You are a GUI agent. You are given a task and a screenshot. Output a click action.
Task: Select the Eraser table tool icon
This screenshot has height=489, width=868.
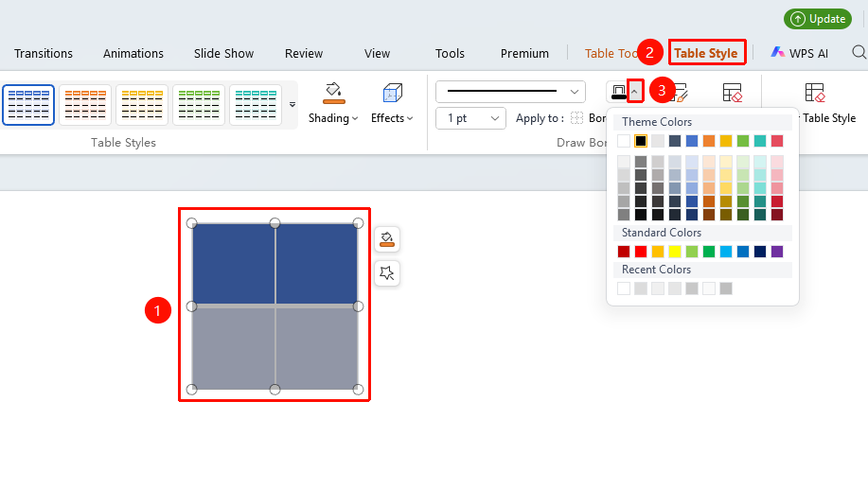732,93
